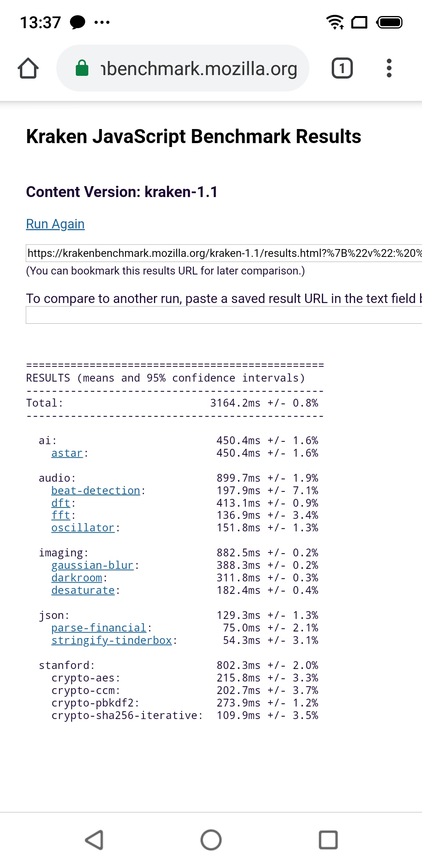Open the astar test link
The width and height of the screenshot is (422, 868).
click(x=67, y=453)
